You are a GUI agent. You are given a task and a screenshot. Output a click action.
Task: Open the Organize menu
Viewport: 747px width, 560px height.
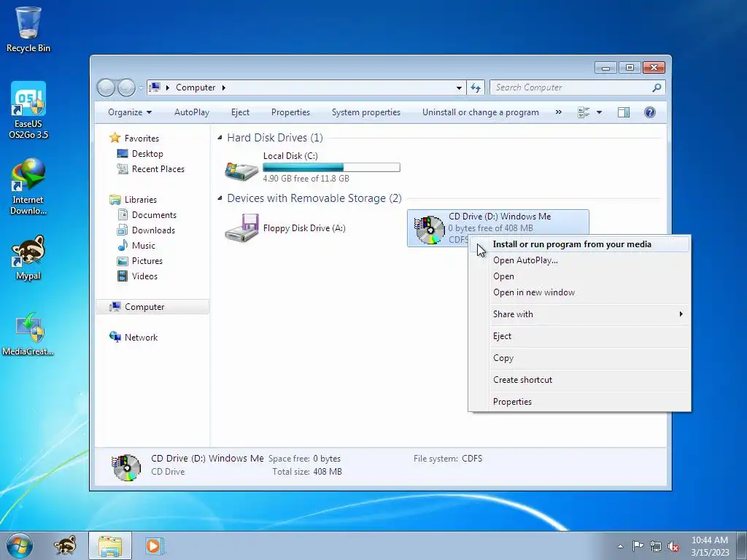click(130, 112)
